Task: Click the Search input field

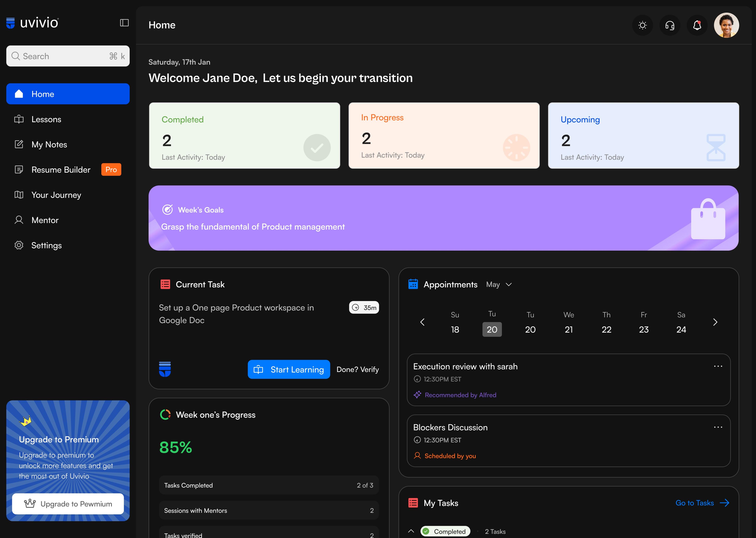Action: [68, 56]
